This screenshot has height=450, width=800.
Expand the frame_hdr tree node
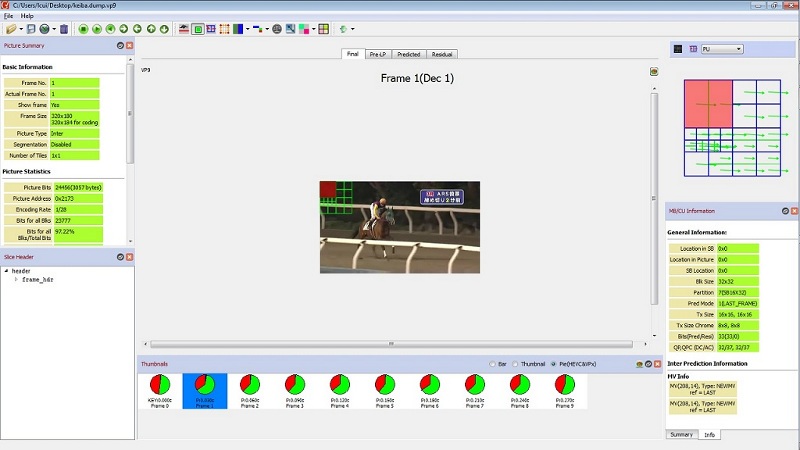click(15, 279)
